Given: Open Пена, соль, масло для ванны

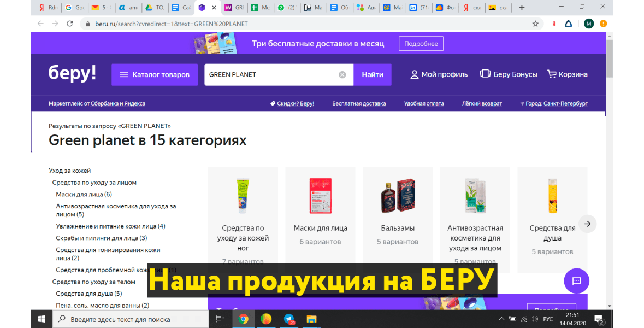Looking at the screenshot, I should click(102, 306).
